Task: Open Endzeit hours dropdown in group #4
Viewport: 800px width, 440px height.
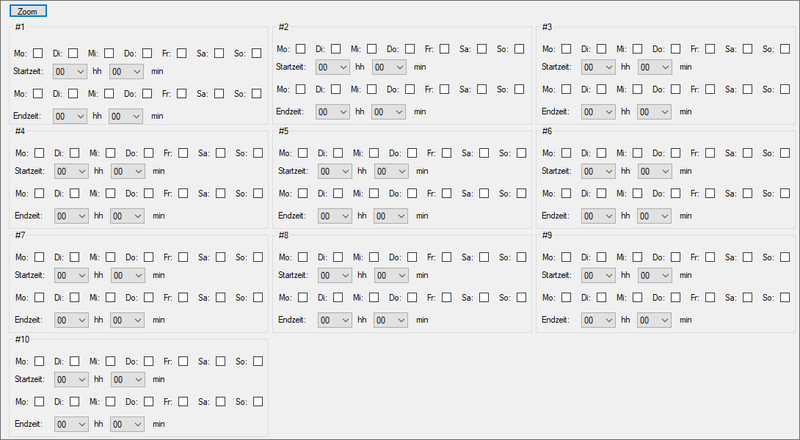Action: [x=71, y=215]
